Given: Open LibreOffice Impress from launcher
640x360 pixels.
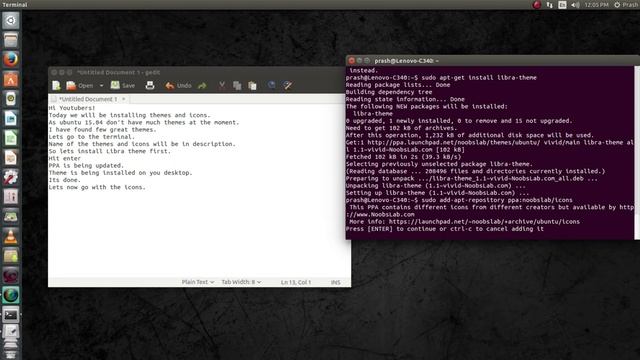Looking at the screenshot, I should [x=11, y=158].
